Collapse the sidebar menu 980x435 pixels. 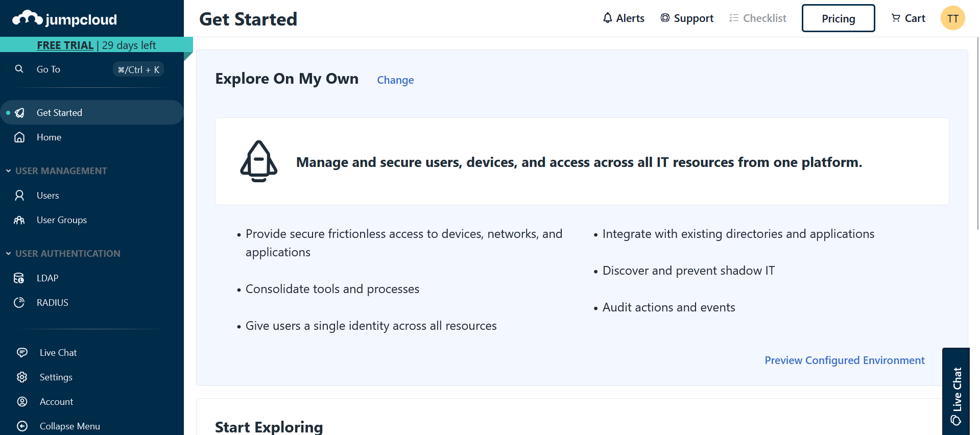coord(69,426)
